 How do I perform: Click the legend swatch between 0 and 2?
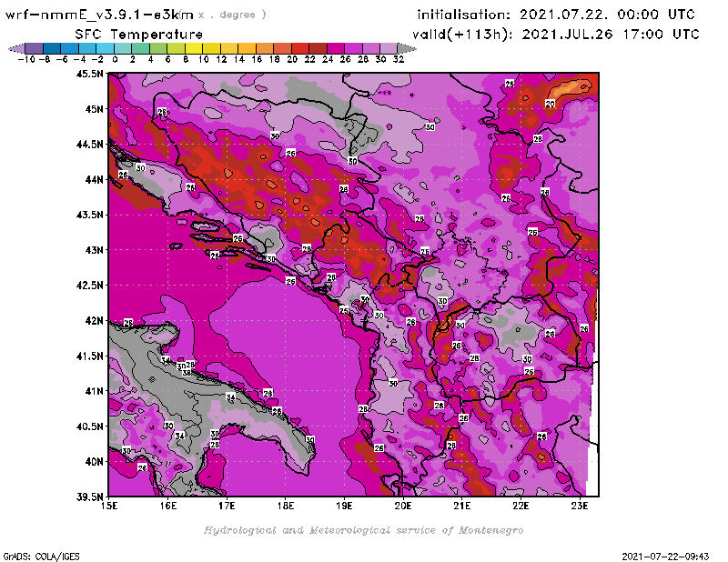pos(123,48)
